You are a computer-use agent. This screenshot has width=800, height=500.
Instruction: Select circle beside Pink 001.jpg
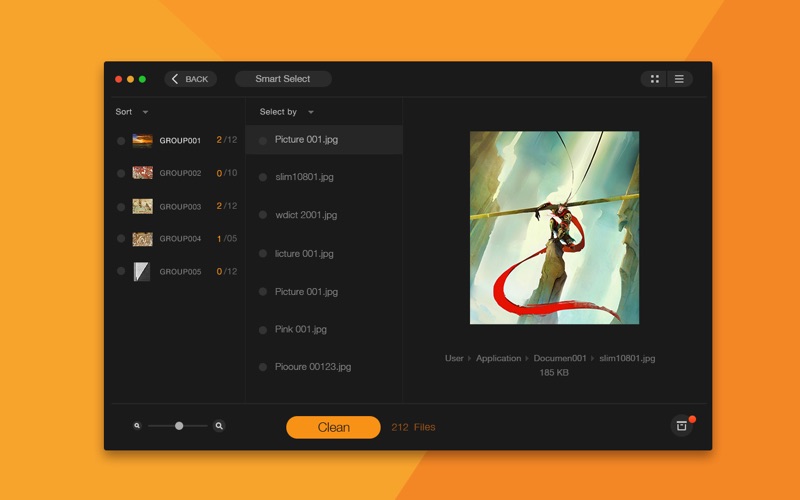[263, 330]
